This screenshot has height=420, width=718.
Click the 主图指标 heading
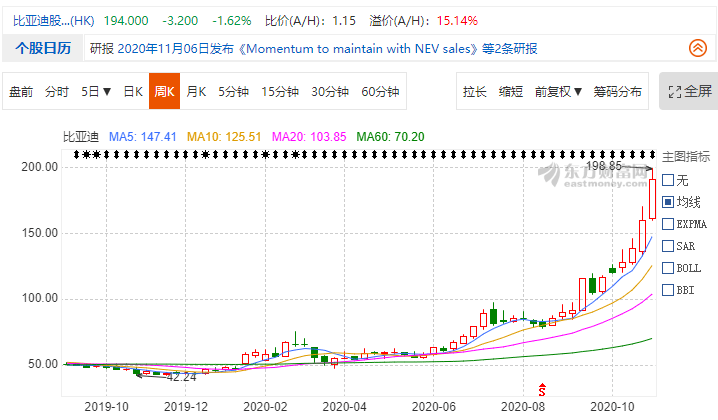pos(686,157)
